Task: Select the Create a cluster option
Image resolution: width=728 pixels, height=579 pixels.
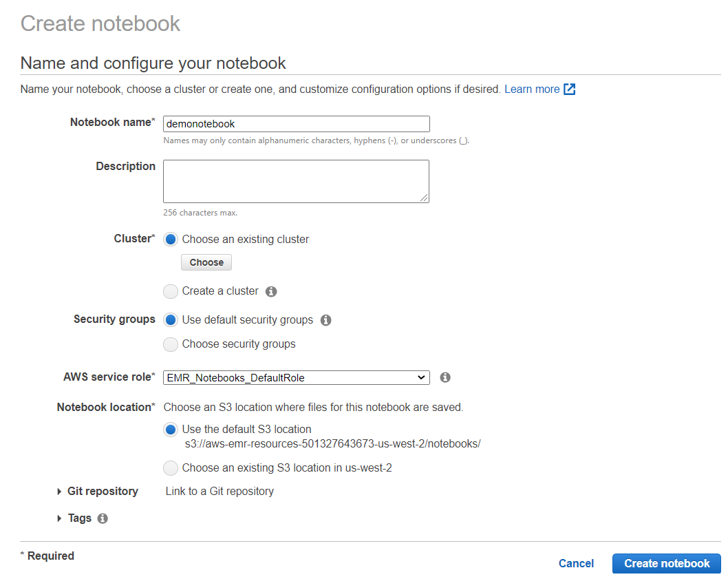Action: (x=171, y=291)
